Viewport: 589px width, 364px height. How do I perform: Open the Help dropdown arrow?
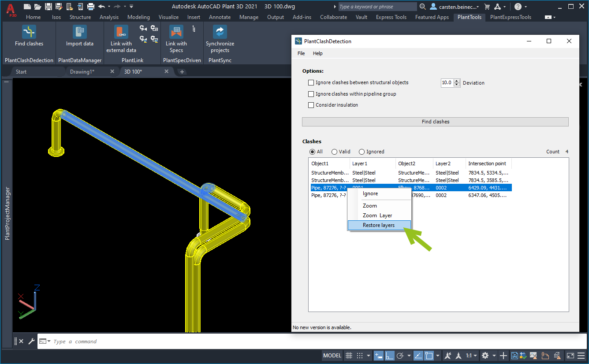coord(526,7)
